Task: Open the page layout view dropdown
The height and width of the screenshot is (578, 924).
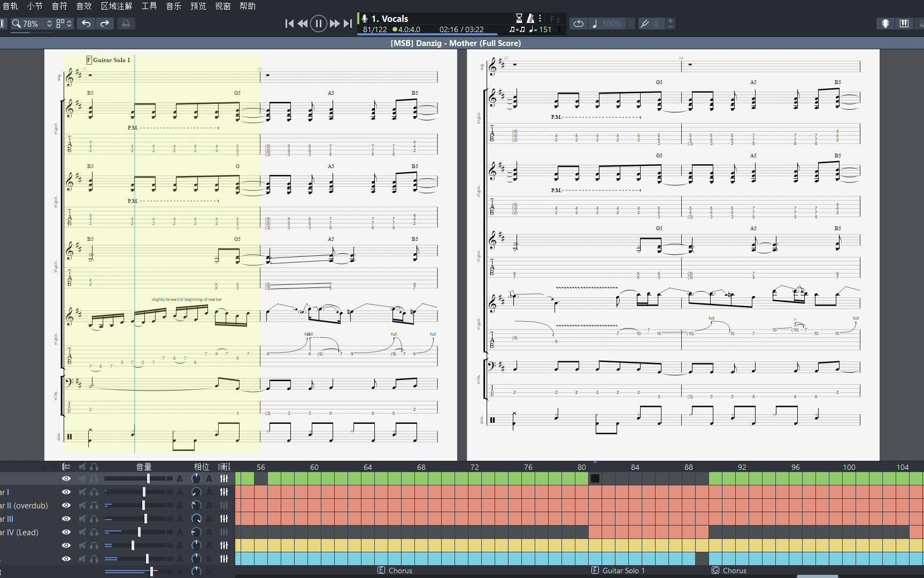Action: pyautogui.click(x=64, y=24)
